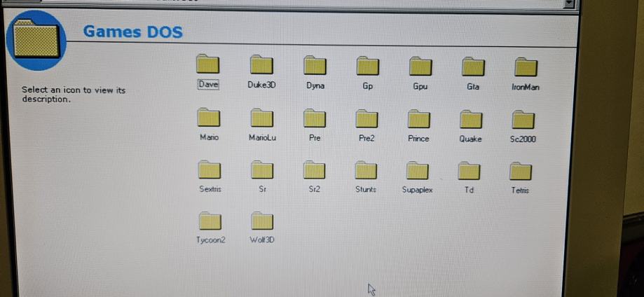
Task: Click the Sc2000 folder icon
Action: [523, 120]
